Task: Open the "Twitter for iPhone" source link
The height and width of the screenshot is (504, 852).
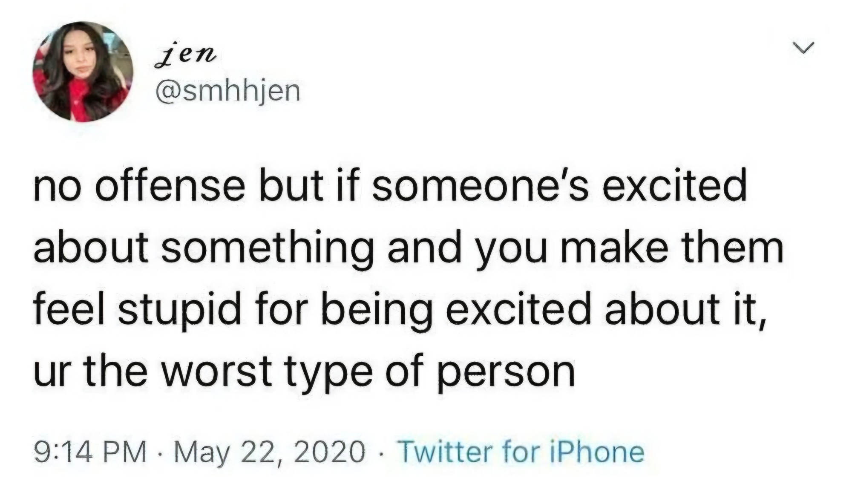Action: click(x=521, y=452)
